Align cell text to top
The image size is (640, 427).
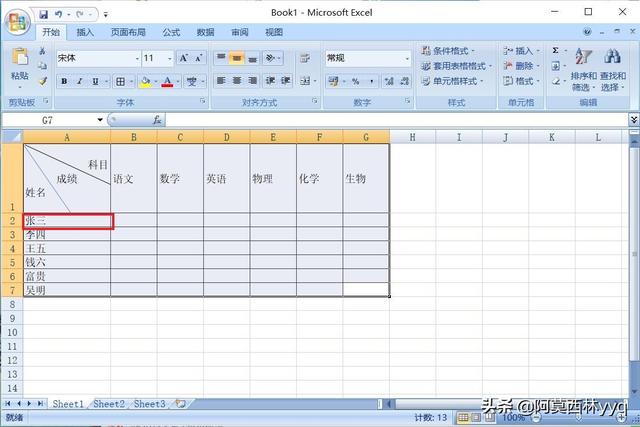[x=221, y=58]
